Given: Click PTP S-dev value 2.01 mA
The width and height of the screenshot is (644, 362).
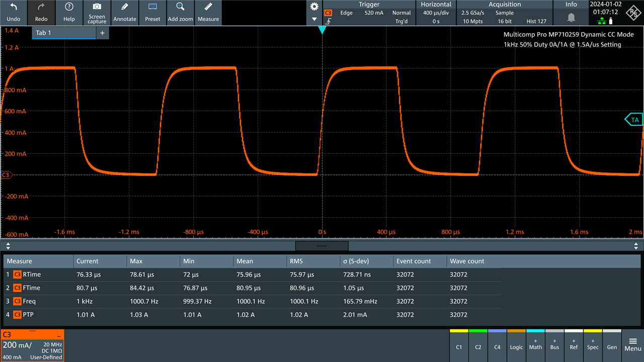Looking at the screenshot, I should pos(354,315).
